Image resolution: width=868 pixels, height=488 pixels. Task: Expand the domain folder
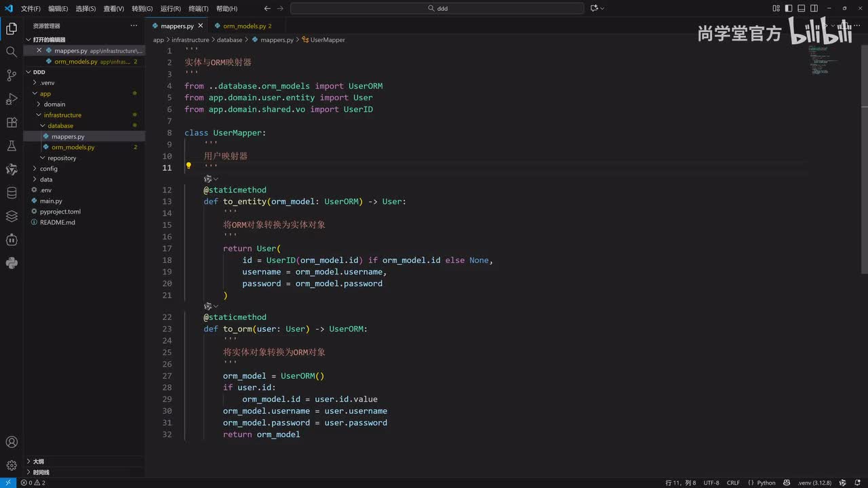coord(84,104)
